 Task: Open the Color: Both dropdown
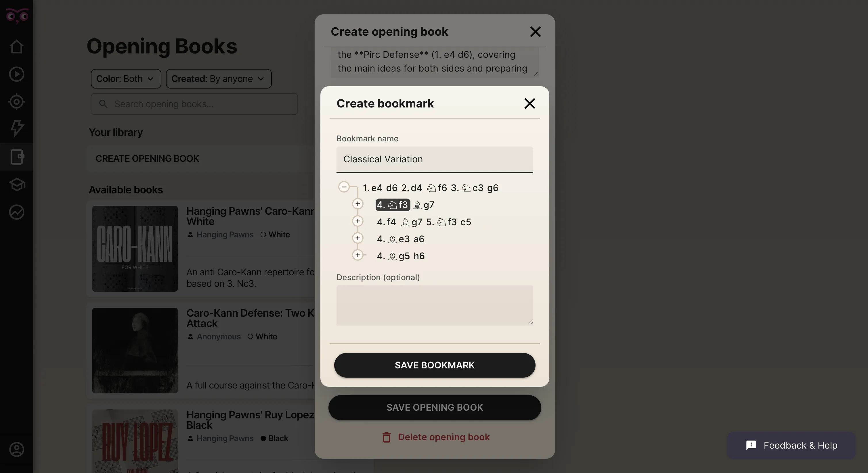coord(126,79)
